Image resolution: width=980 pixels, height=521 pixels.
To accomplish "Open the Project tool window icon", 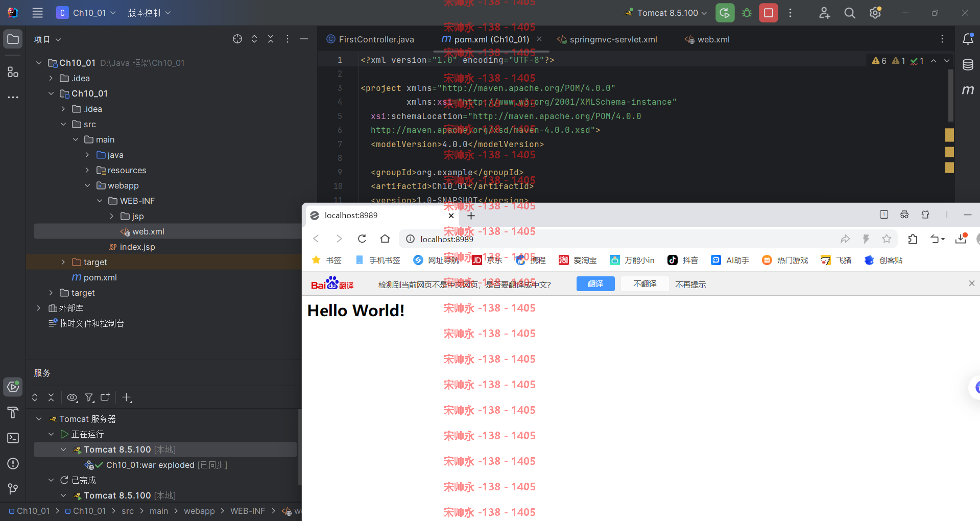I will point(13,39).
